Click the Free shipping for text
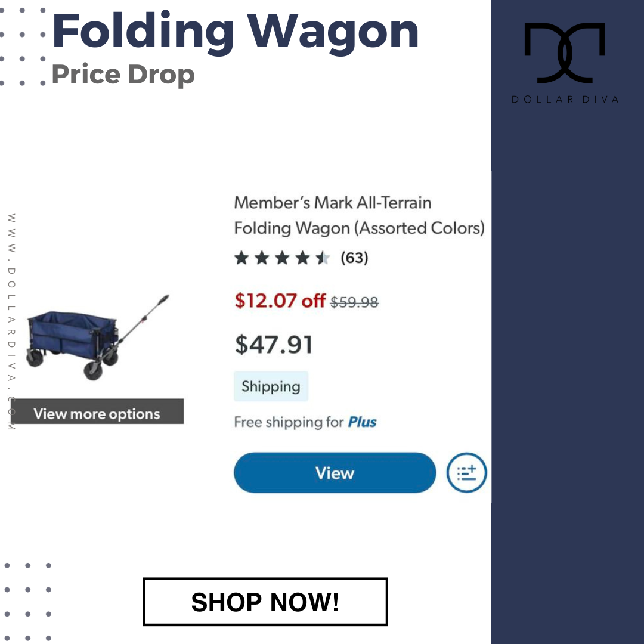The image size is (644, 644). [289, 422]
